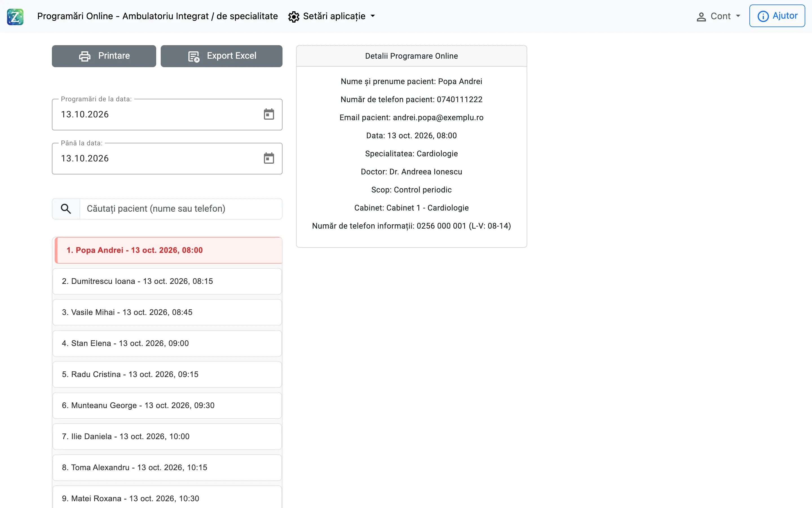
Task: Click the Z application logo
Action: coord(15,16)
